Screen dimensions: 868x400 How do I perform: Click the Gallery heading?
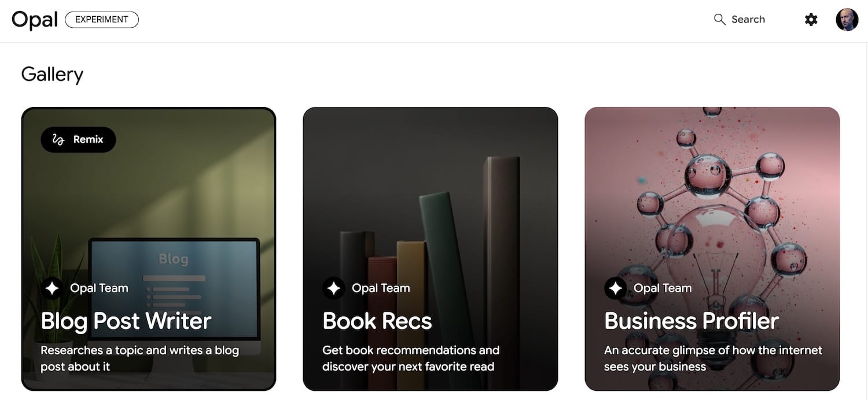[x=52, y=75]
